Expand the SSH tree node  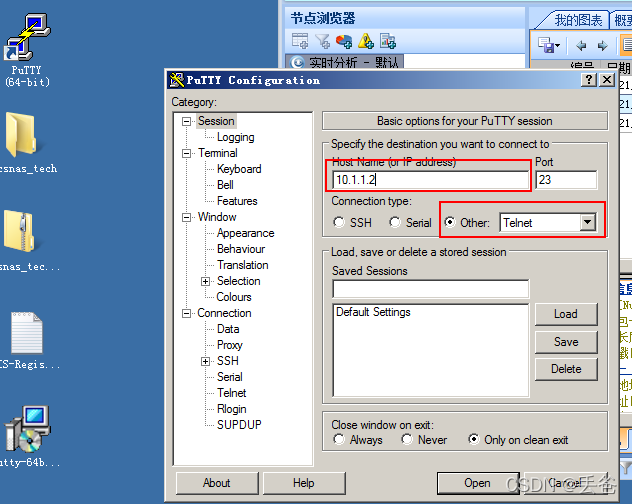206,361
